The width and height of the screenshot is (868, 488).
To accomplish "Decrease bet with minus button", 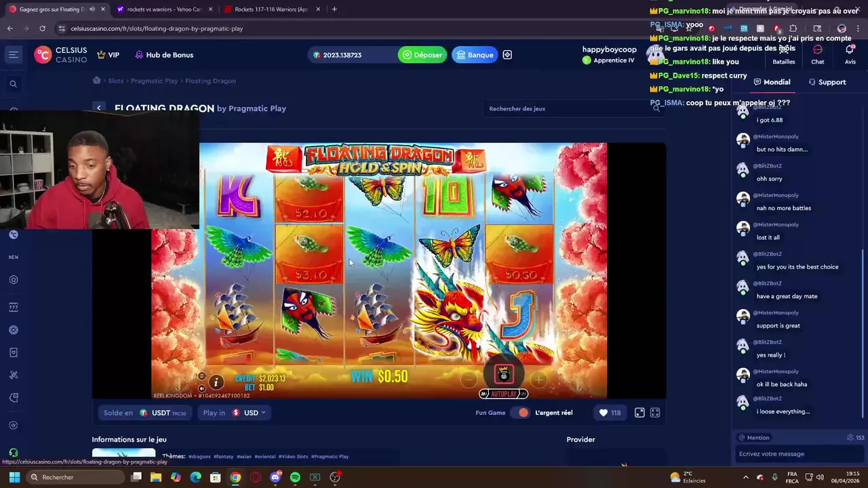I will point(469,380).
